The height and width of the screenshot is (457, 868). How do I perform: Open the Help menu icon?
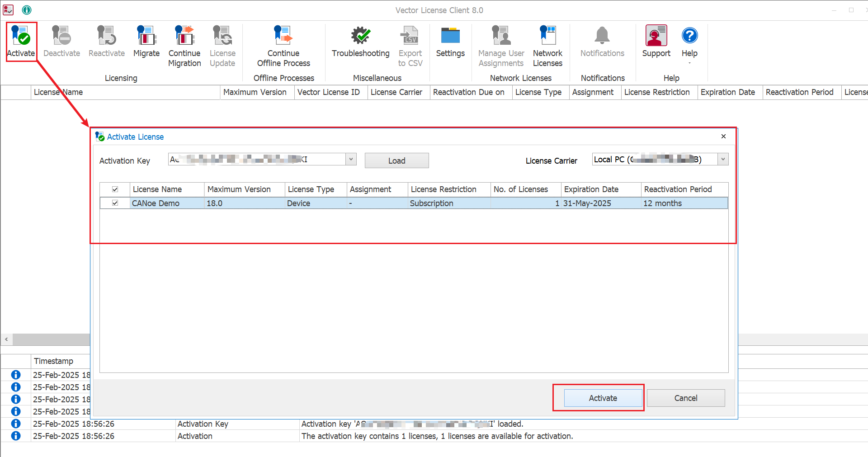pos(690,36)
